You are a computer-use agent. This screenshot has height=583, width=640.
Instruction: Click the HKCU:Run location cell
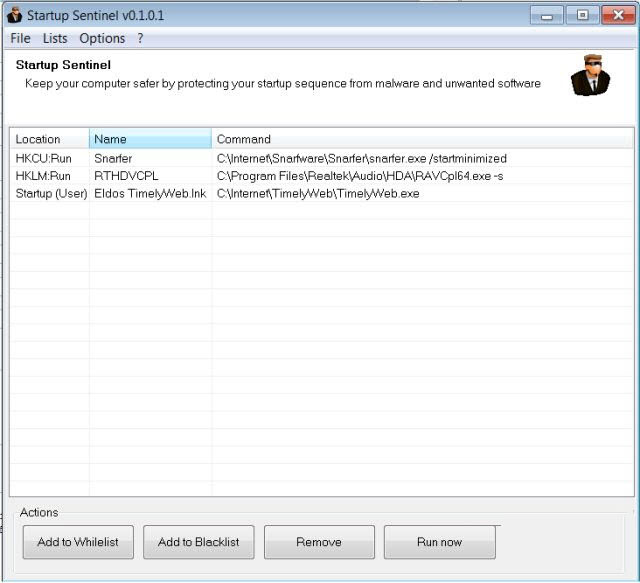point(44,158)
